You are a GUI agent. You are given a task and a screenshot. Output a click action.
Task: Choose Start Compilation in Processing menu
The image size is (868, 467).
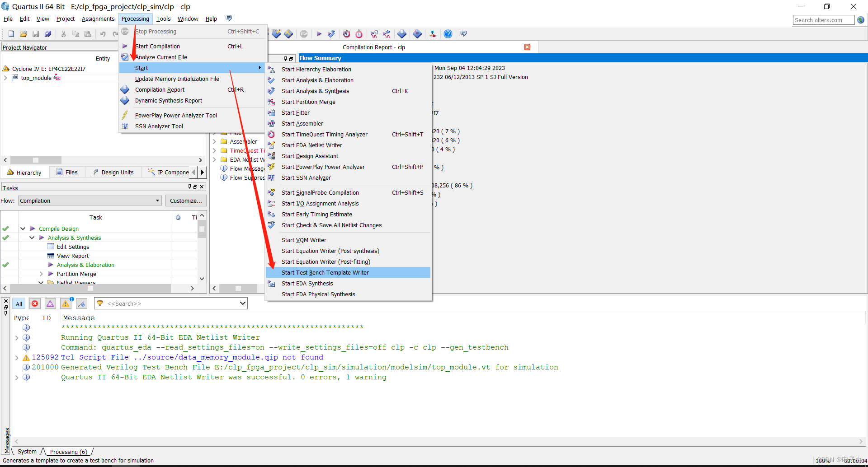193,46
